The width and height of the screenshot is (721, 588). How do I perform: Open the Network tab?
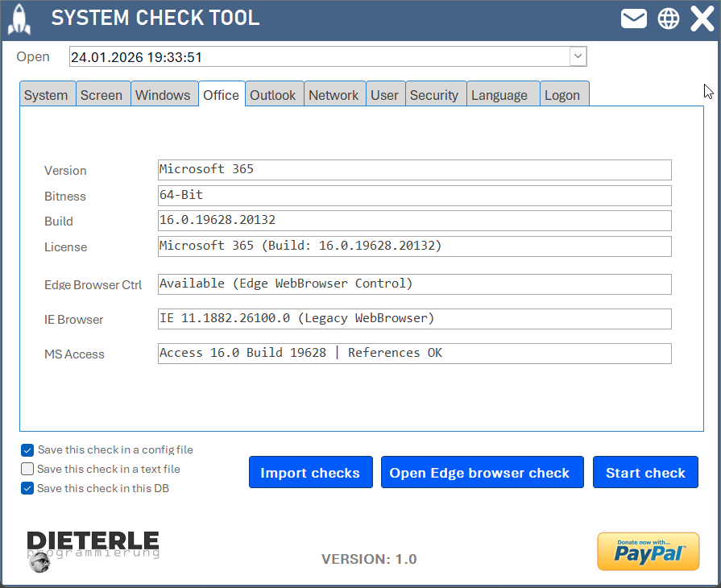pos(334,95)
